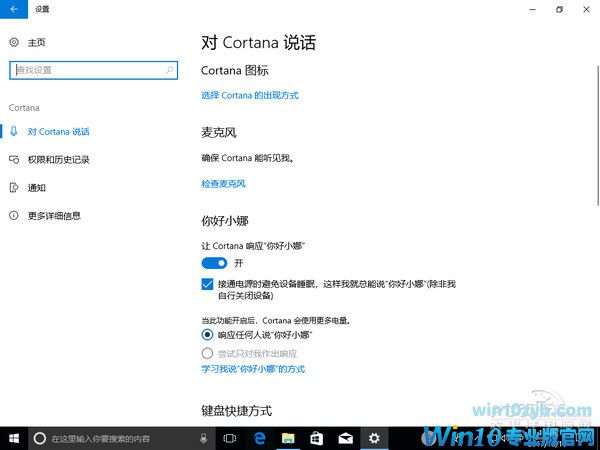Select the microphone icon for 对 Cortana 说话

[14, 131]
